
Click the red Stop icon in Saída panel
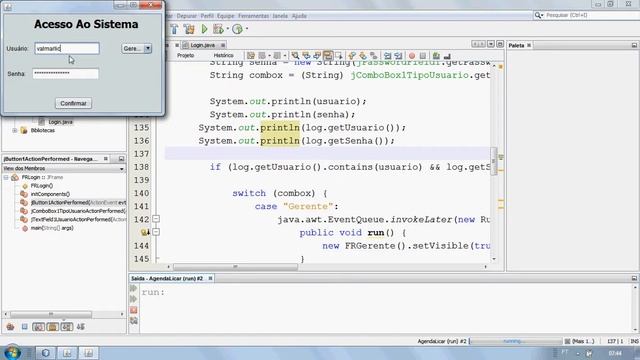click(x=133, y=310)
